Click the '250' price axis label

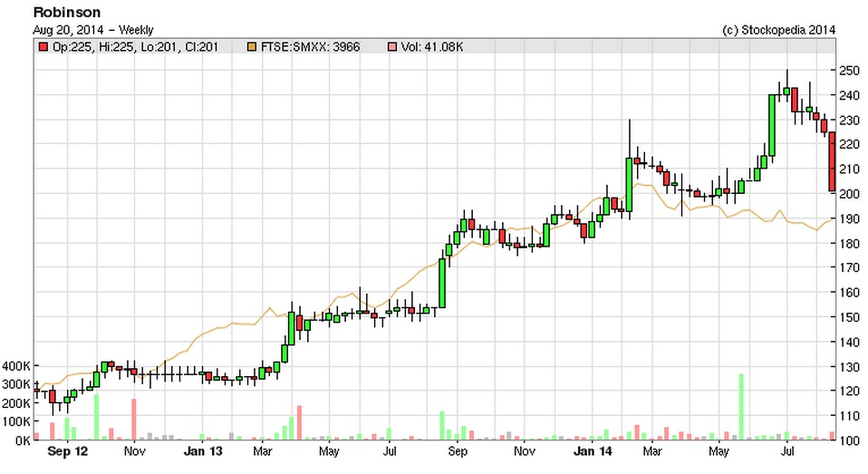849,71
